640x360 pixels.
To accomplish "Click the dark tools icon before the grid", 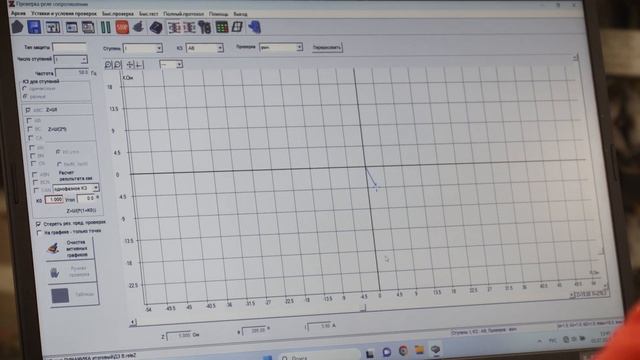I will [x=205, y=28].
